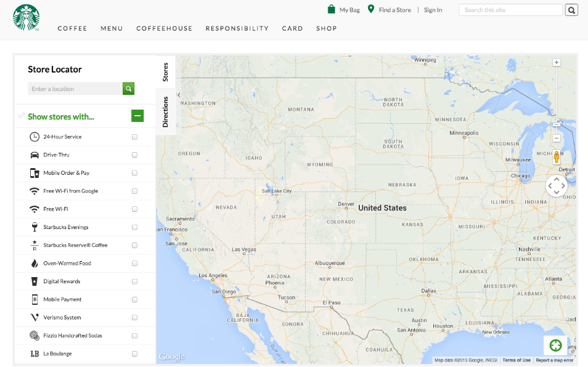The height and width of the screenshot is (367, 588).
Task: Submit location with green search button
Action: pos(129,89)
